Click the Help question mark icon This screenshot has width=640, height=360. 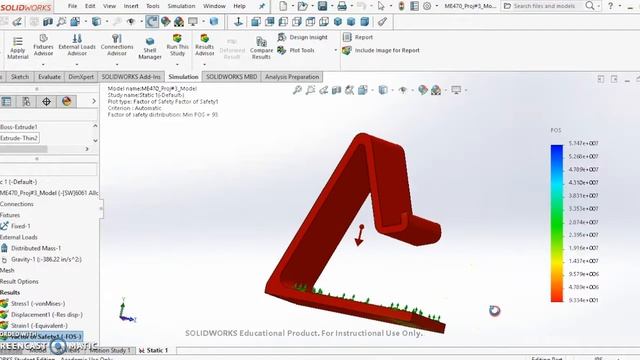tap(610, 6)
